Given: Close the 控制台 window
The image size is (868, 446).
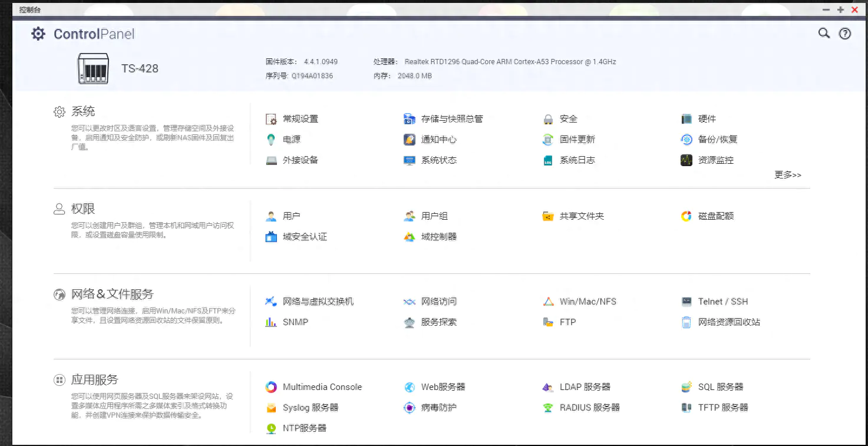Looking at the screenshot, I should (x=854, y=10).
